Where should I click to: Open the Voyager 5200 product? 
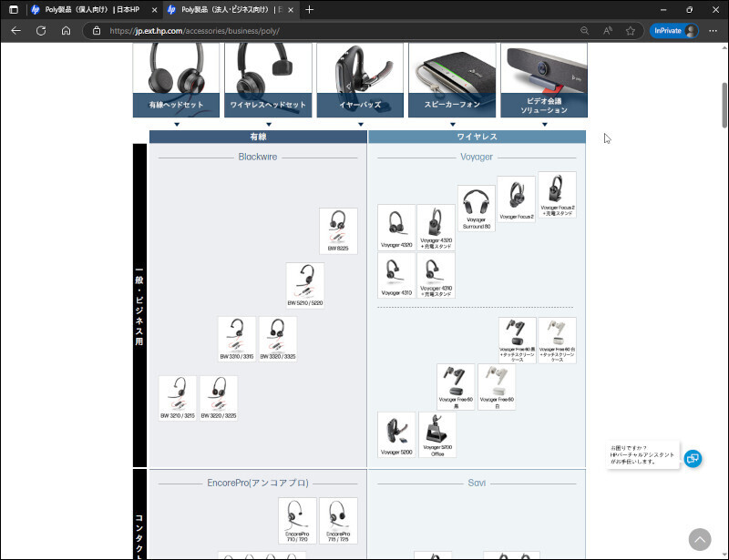click(396, 434)
